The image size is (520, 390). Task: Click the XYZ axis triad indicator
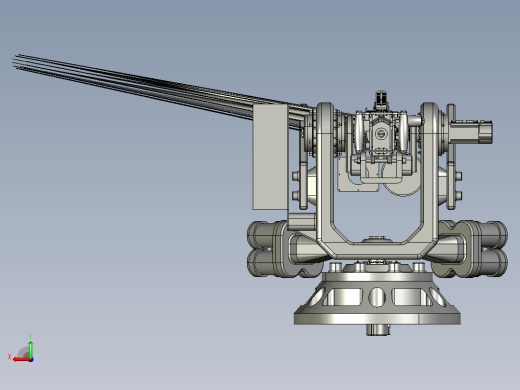coord(22,348)
